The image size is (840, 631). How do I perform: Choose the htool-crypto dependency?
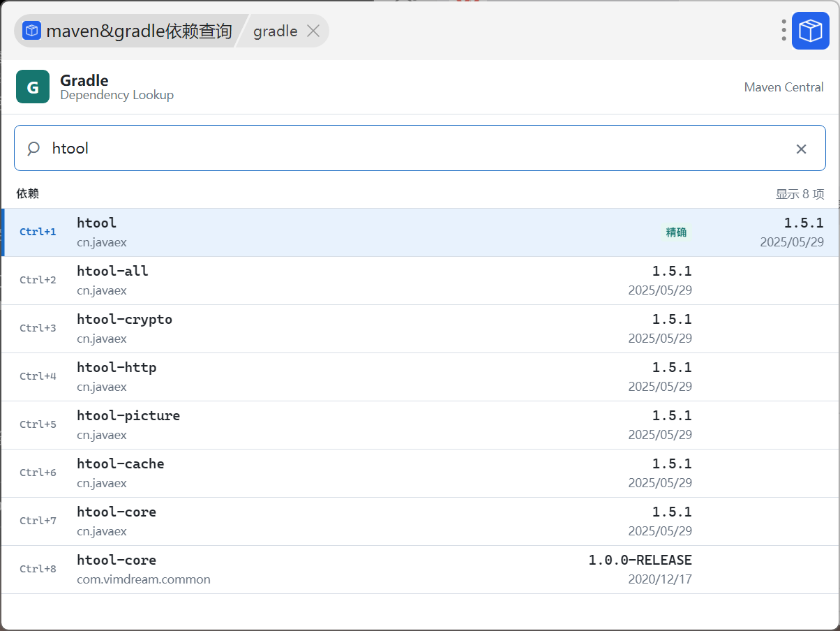[420, 329]
